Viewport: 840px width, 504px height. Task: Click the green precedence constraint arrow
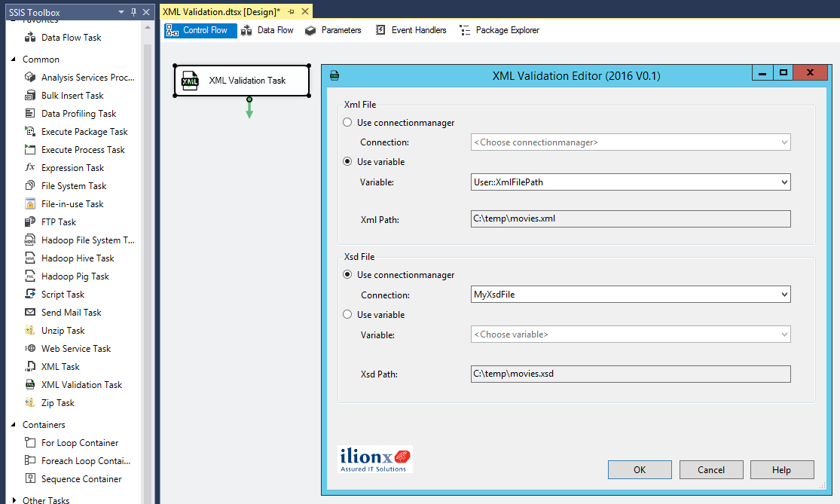click(249, 108)
